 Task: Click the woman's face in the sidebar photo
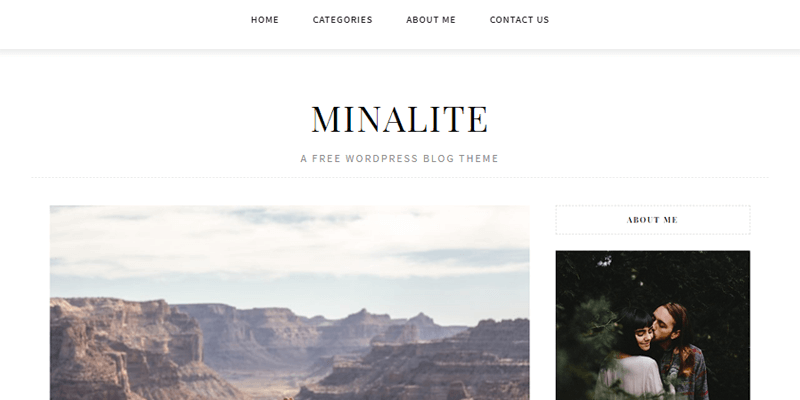tap(642, 336)
